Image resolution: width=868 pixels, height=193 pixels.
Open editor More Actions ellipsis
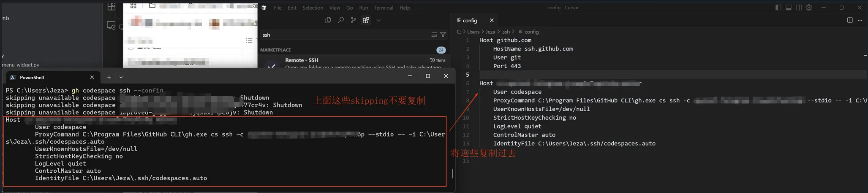coord(860,20)
